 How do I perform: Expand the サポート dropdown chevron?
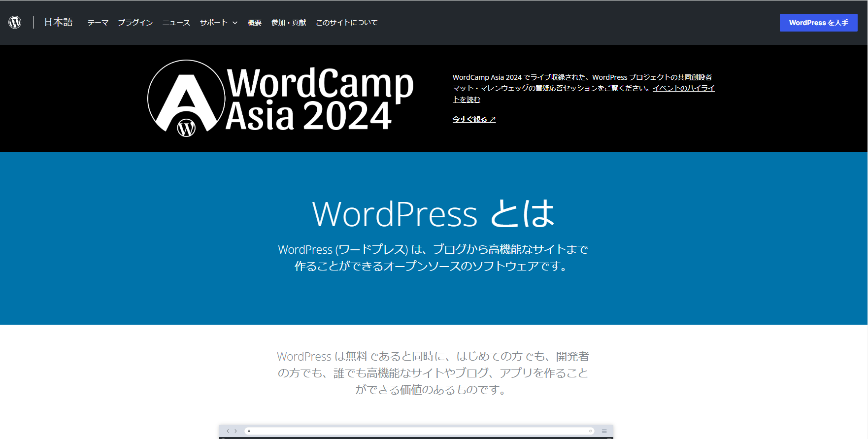tap(235, 23)
